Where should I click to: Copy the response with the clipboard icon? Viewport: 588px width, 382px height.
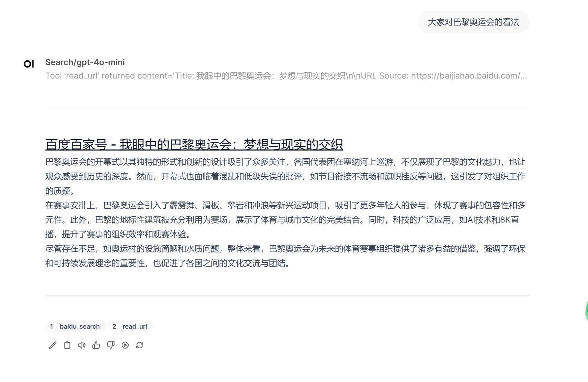pos(67,345)
